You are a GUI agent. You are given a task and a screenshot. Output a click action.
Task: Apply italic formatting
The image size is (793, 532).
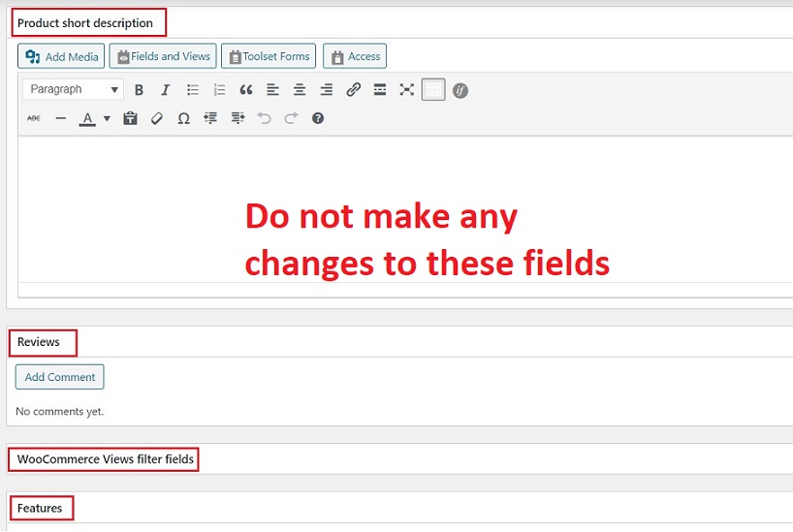(x=165, y=90)
